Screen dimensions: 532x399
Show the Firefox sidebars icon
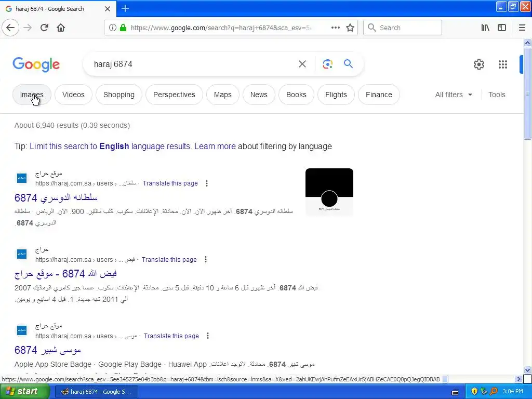(502, 28)
